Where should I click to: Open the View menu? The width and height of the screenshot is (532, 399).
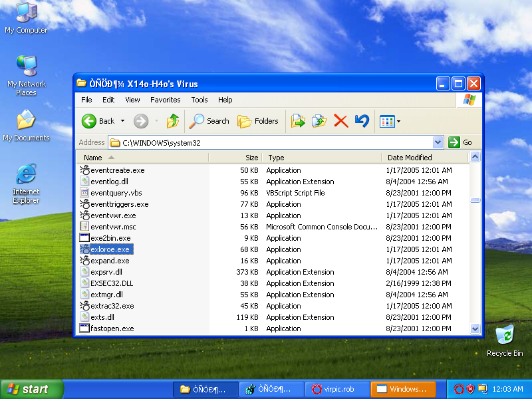point(132,100)
